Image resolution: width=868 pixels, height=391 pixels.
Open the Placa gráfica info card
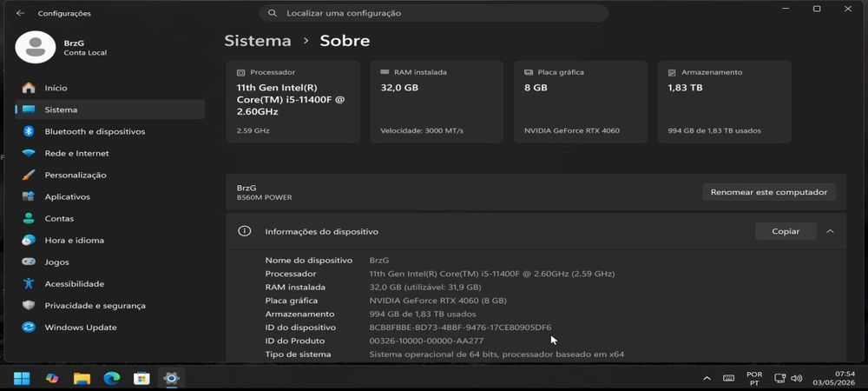581,102
